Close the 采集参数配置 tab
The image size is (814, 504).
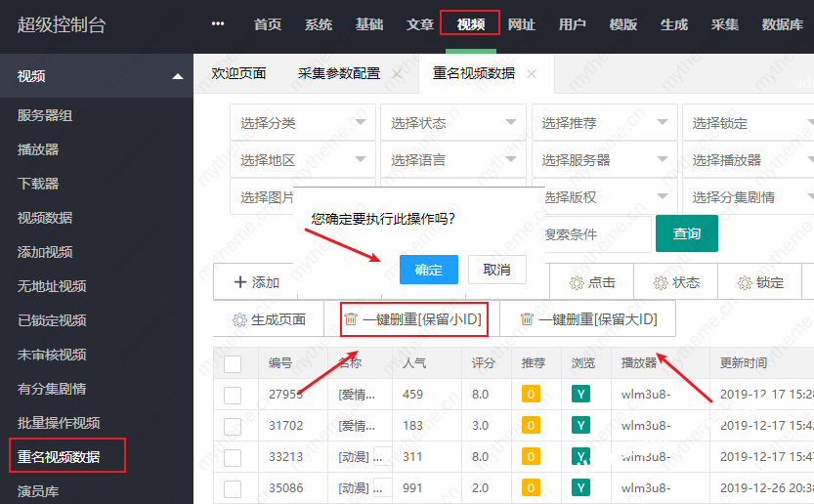pyautogui.click(x=397, y=73)
